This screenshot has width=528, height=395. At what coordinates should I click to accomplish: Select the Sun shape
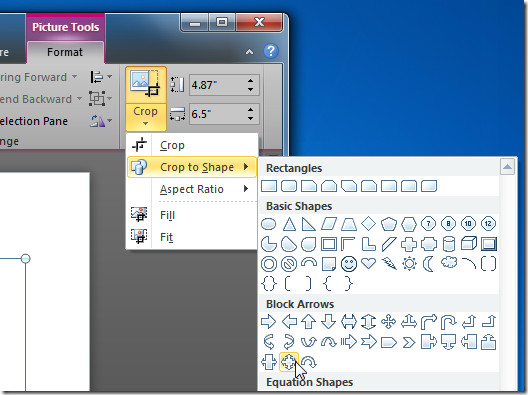409,264
